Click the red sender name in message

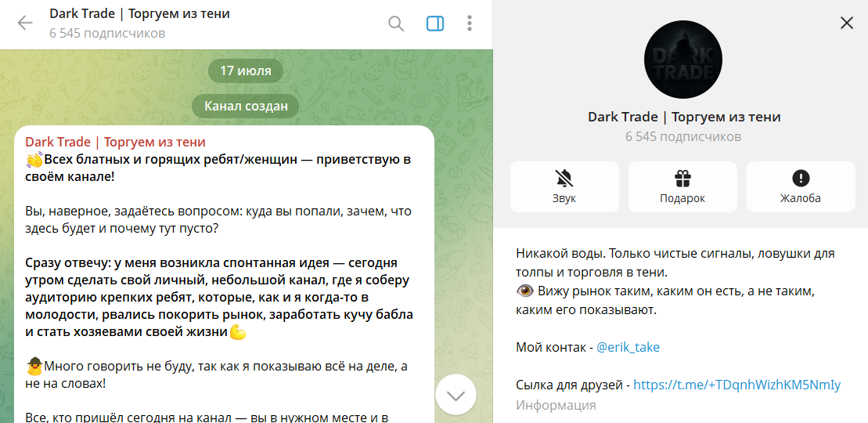click(x=115, y=142)
